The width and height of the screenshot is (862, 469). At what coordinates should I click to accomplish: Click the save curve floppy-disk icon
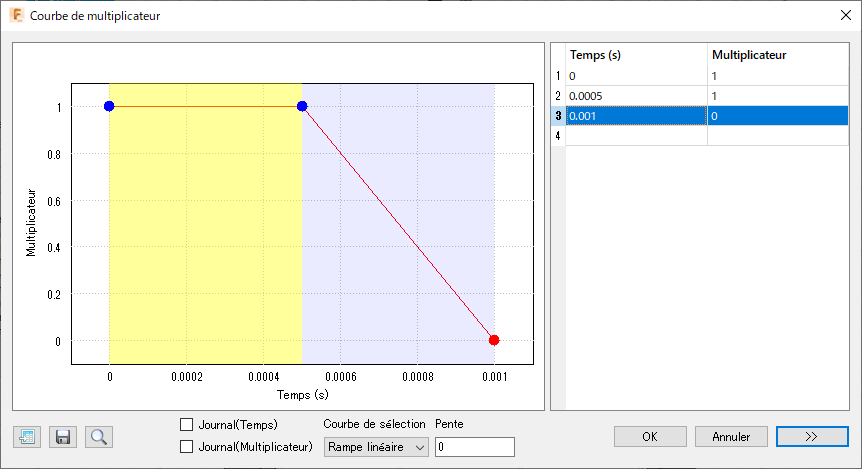pos(63,437)
